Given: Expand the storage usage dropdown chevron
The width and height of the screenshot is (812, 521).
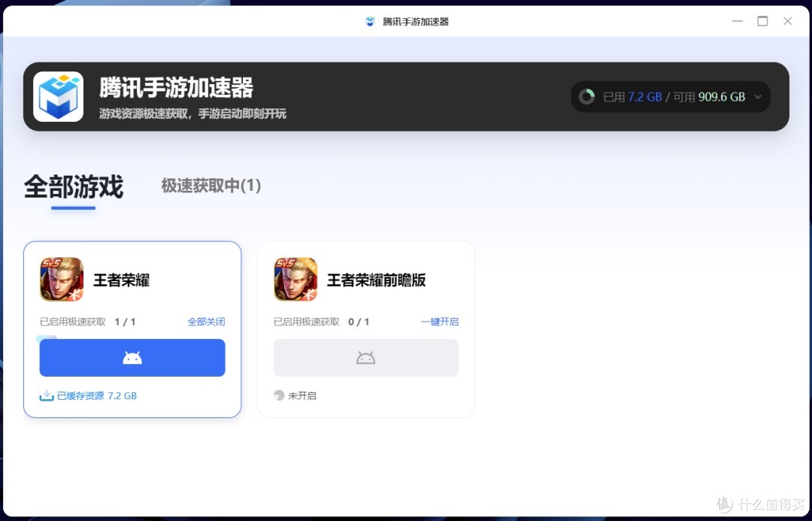Looking at the screenshot, I should (x=758, y=97).
